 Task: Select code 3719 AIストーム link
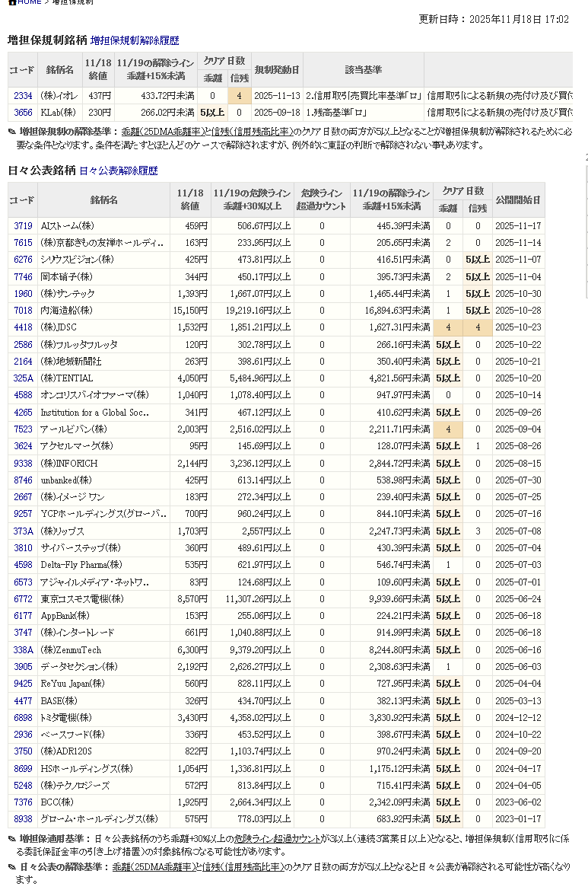tap(23, 226)
